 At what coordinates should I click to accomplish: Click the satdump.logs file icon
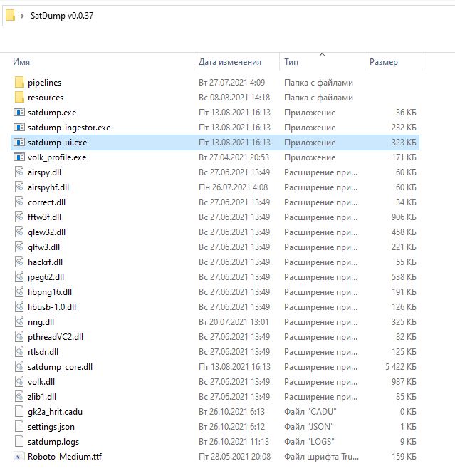tap(19, 441)
